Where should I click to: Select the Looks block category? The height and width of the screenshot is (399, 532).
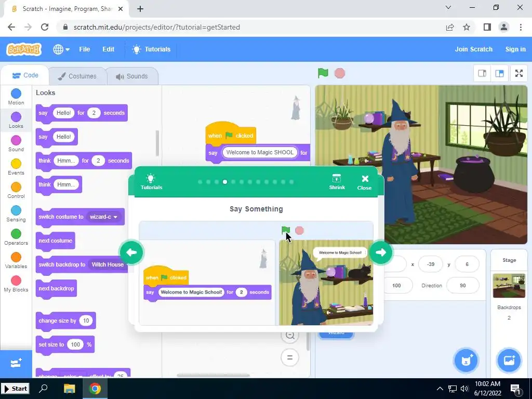(16, 120)
